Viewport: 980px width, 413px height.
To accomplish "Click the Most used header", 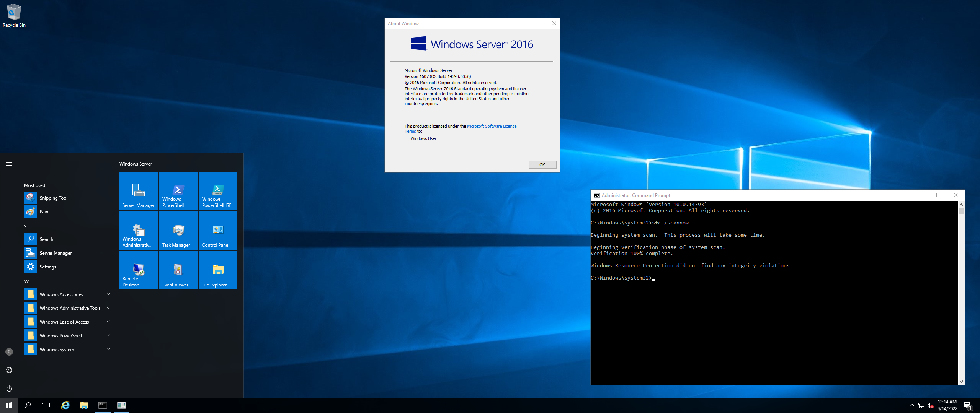I will (35, 185).
